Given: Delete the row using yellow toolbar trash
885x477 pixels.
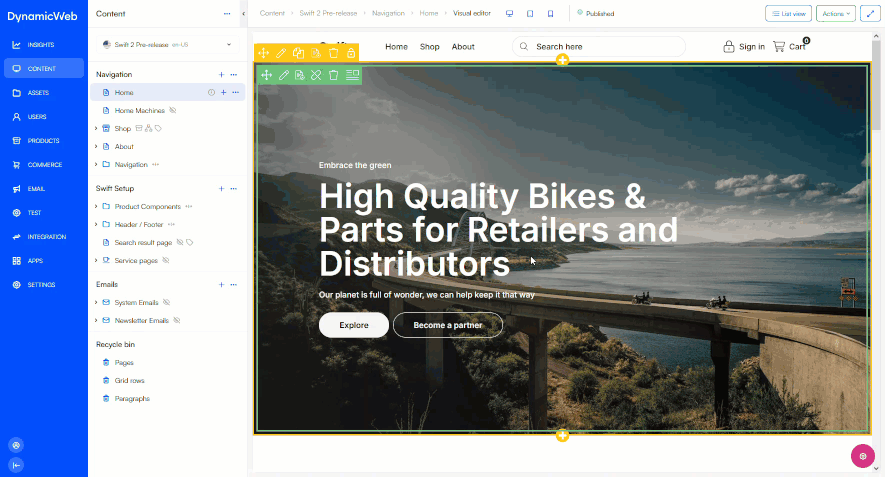Looking at the screenshot, I should [334, 53].
